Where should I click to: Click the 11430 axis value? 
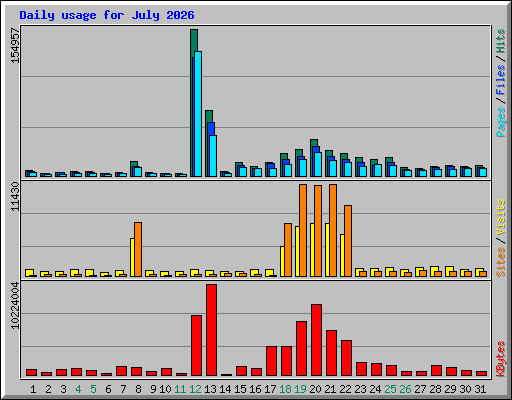[15, 196]
